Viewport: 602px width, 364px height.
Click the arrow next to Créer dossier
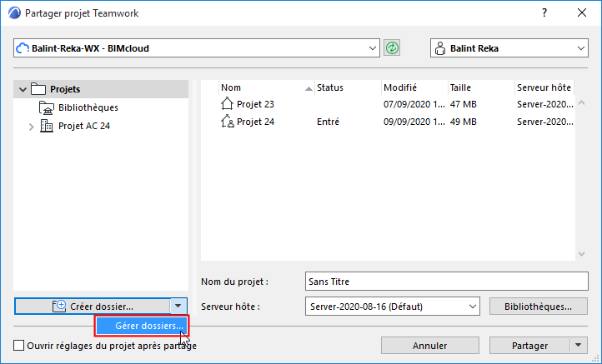tap(178, 306)
